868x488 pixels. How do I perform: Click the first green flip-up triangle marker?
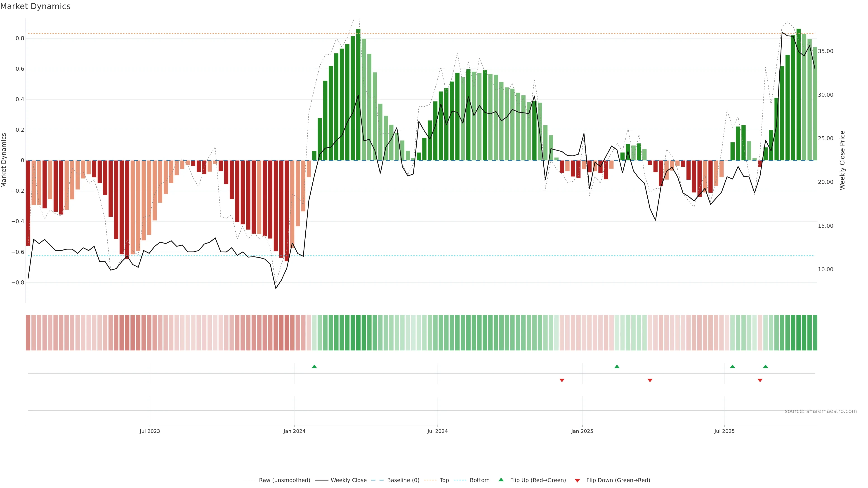coord(314,366)
